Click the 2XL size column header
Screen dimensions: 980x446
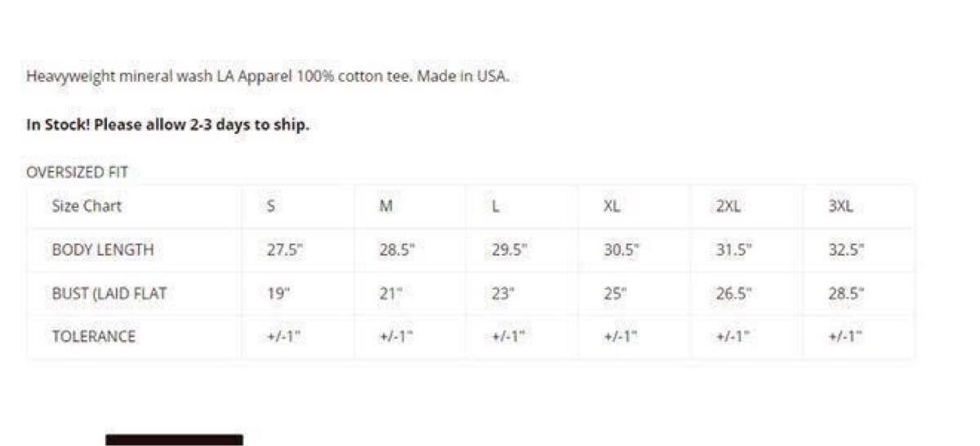pyautogui.click(x=728, y=207)
